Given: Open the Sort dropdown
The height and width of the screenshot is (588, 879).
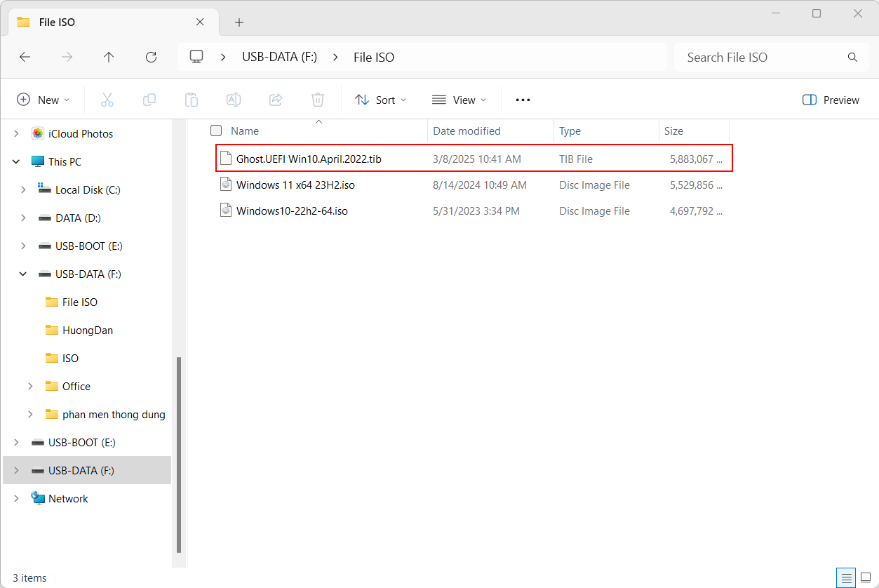Looking at the screenshot, I should 381,100.
